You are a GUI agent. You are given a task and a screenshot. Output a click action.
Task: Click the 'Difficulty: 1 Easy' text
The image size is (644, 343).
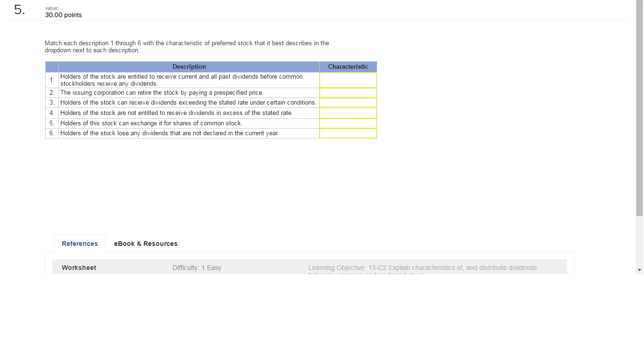[x=197, y=268]
